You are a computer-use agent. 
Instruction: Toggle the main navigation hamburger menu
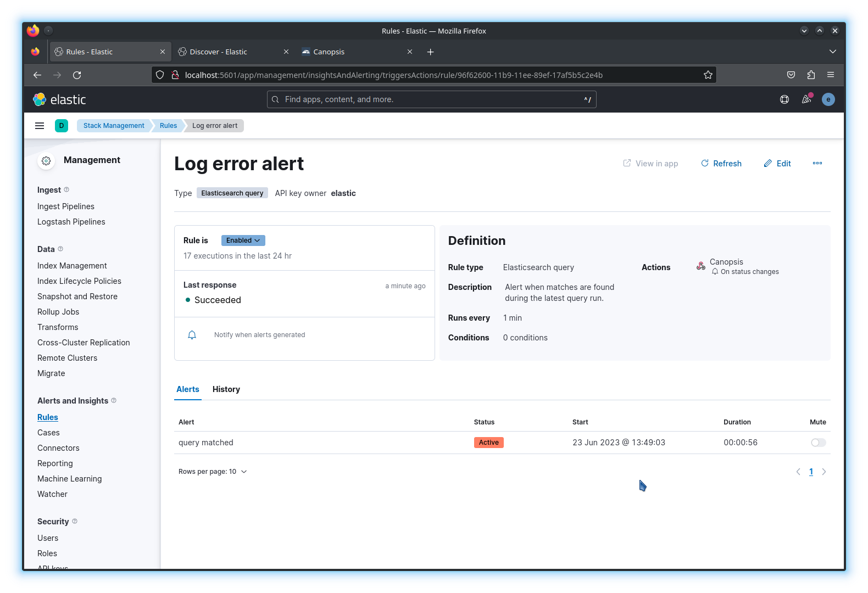pos(40,126)
